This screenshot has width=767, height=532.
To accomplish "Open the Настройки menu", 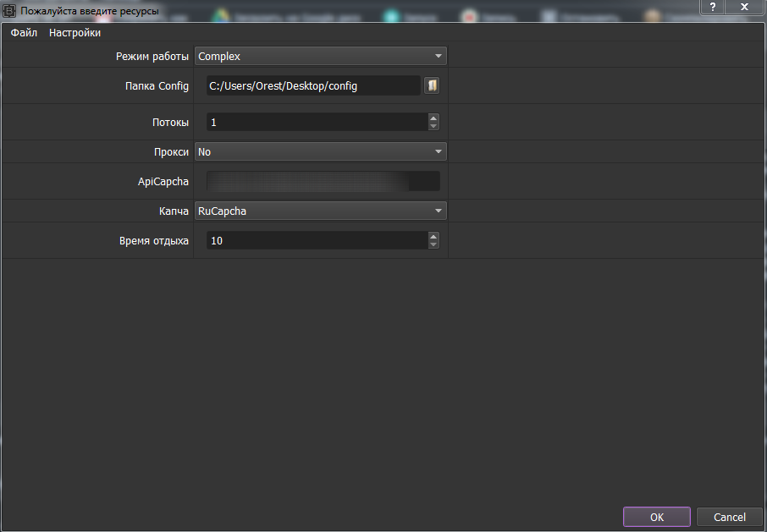I will [74, 33].
